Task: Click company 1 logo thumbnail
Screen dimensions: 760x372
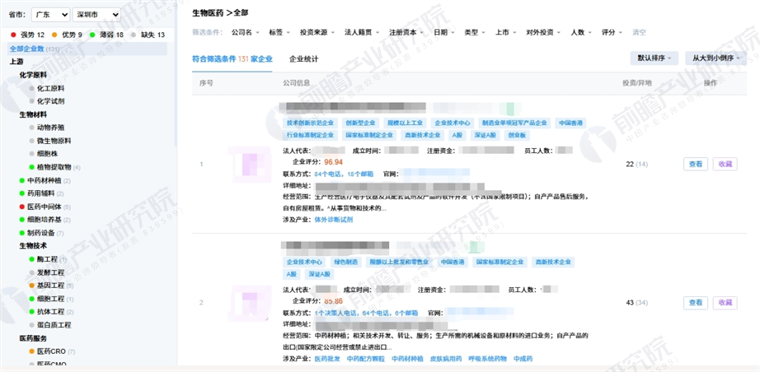Action: pos(250,164)
